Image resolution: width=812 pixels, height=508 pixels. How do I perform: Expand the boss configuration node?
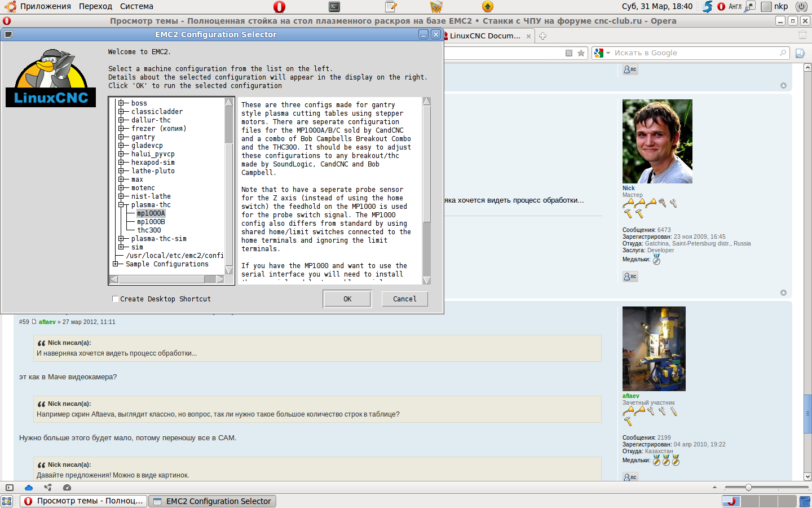click(x=121, y=103)
